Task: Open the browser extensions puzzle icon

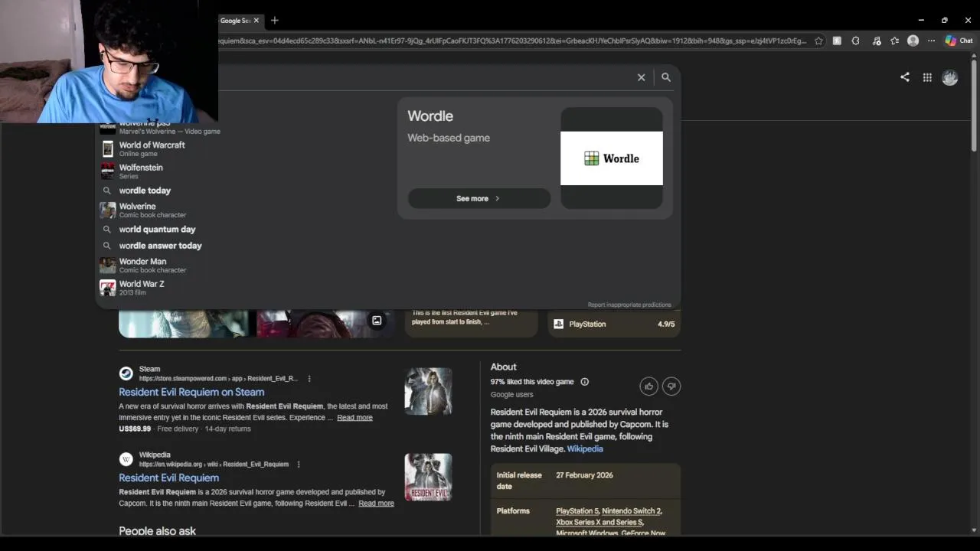Action: tap(856, 41)
